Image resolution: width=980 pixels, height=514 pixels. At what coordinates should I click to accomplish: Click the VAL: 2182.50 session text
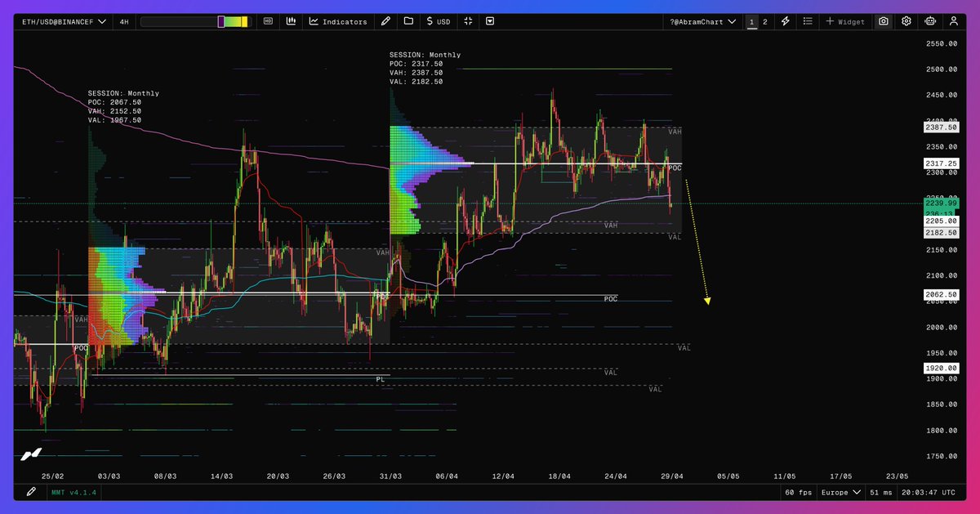(x=416, y=82)
